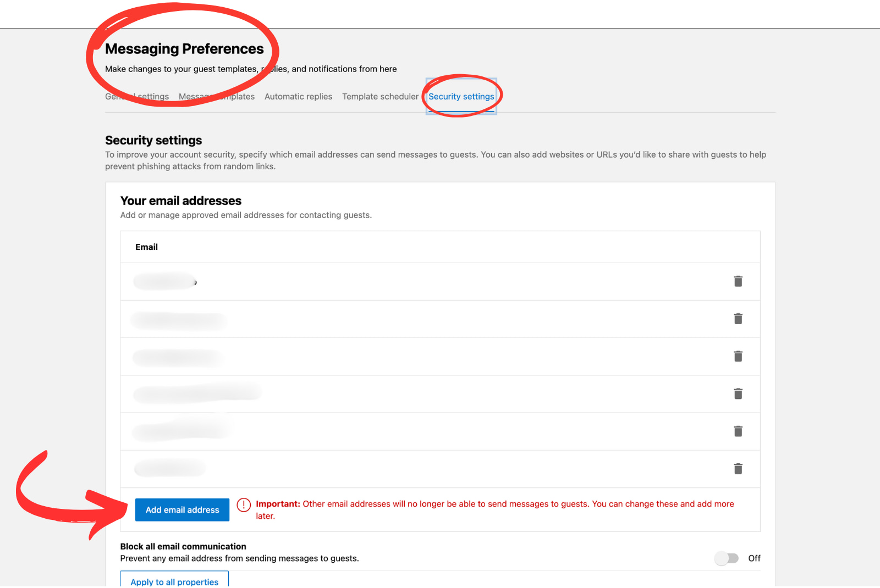Select the Automatic replies tab

pos(298,96)
